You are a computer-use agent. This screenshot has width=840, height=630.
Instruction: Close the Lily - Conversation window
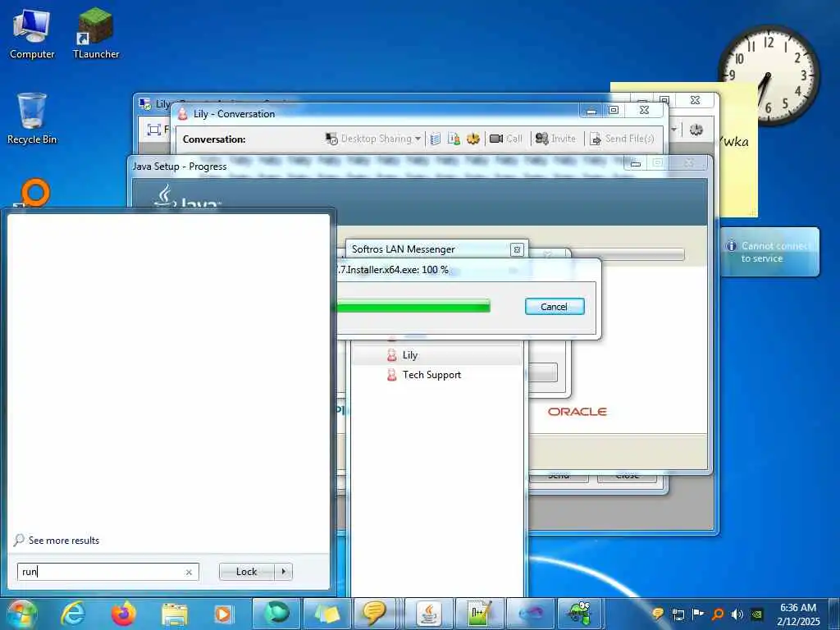pyautogui.click(x=645, y=110)
